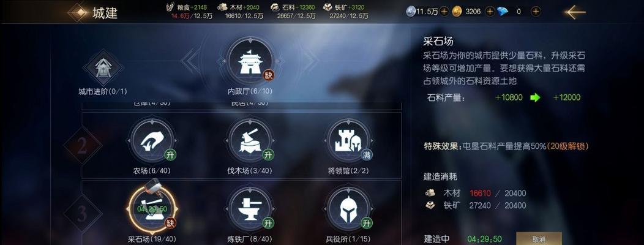
Task: Open the 炼铁厂 ironworks building
Action: 250,209
